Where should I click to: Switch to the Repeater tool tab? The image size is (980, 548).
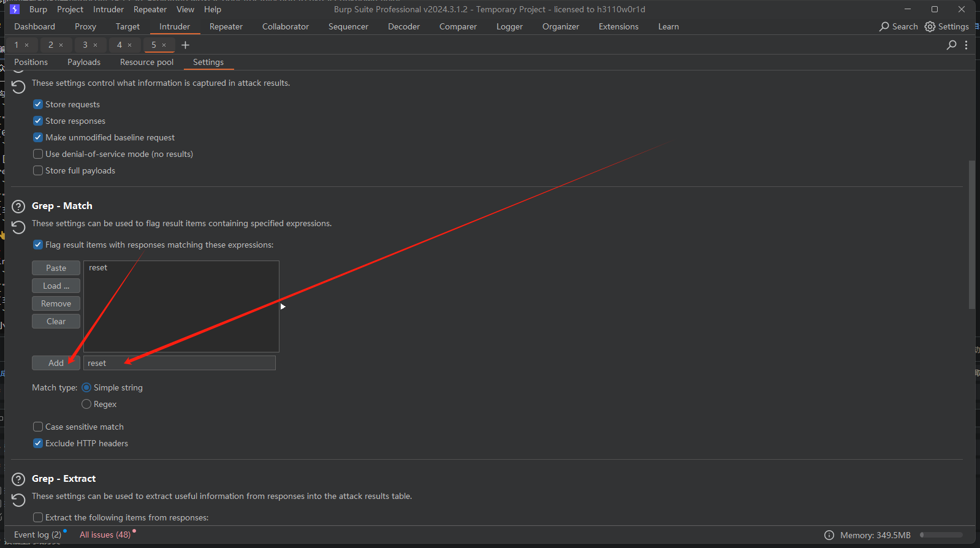coord(226,26)
